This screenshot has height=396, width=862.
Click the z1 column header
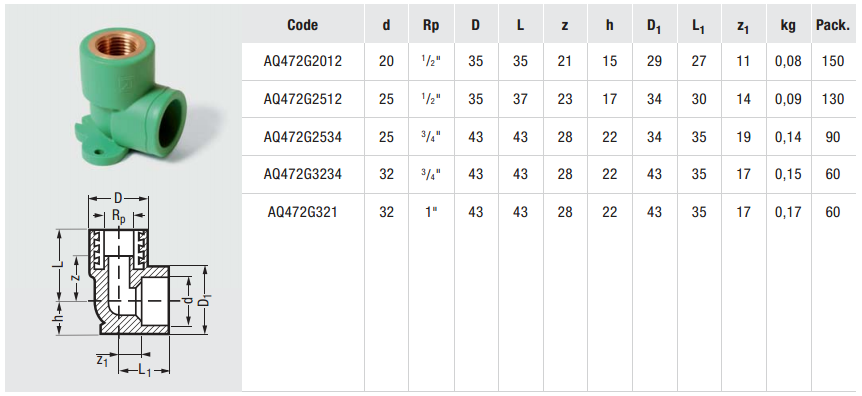click(x=743, y=27)
